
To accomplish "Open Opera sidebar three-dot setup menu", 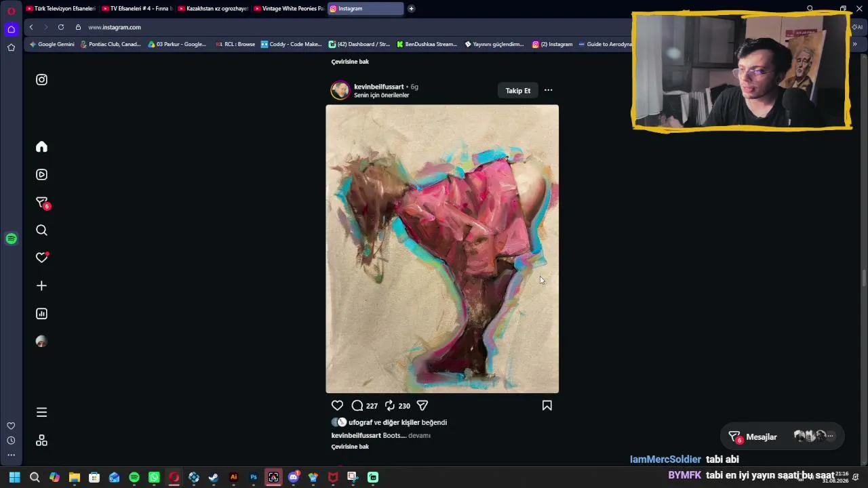I will [11, 455].
